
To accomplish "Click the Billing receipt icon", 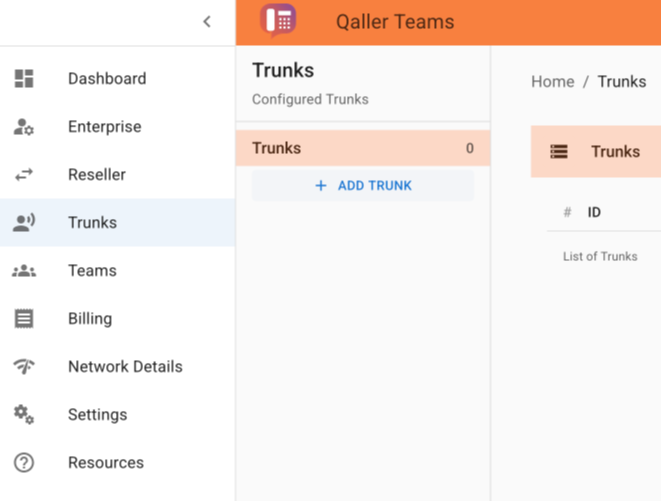I will coord(24,318).
